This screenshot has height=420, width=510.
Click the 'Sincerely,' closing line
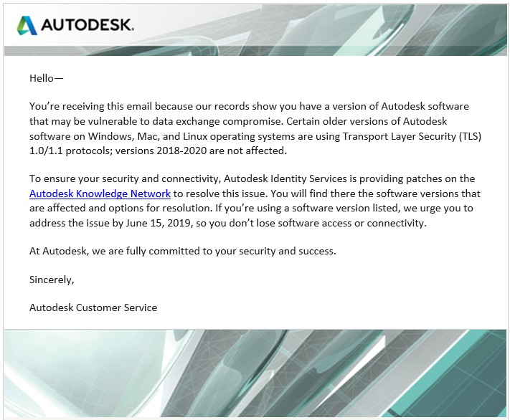click(x=52, y=280)
